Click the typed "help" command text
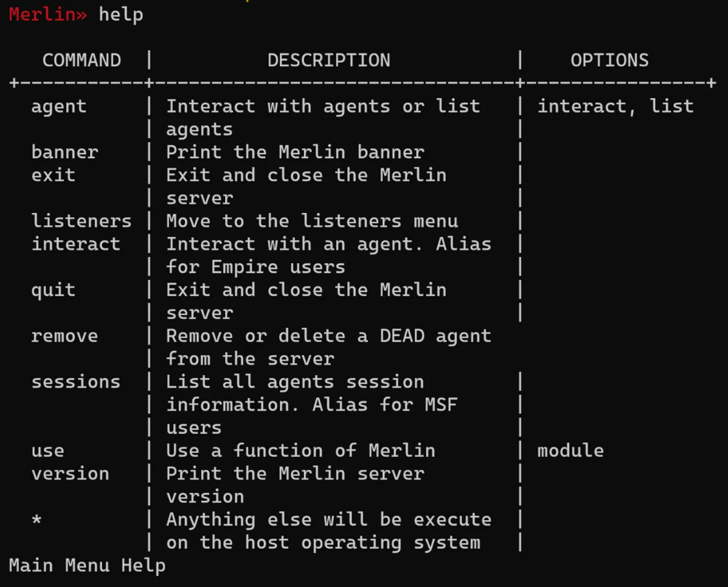This screenshot has height=587, width=728. point(121,14)
